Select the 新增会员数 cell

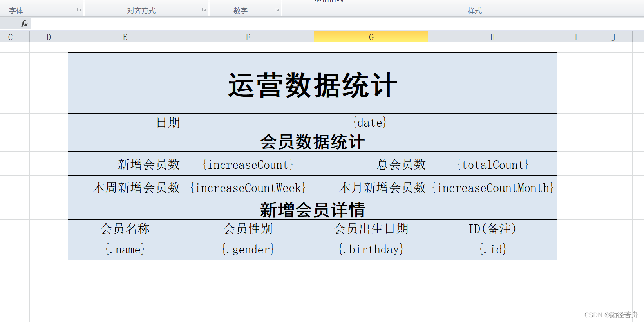click(x=125, y=164)
